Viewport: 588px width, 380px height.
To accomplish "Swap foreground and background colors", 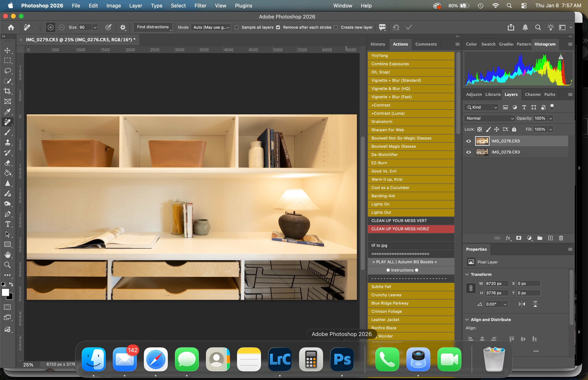I will coord(11,284).
